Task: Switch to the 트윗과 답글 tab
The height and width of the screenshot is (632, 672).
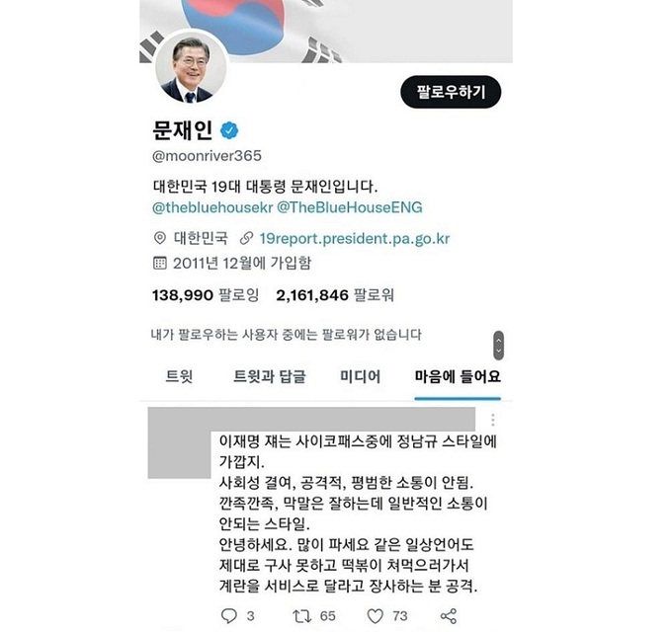Action: [x=270, y=376]
